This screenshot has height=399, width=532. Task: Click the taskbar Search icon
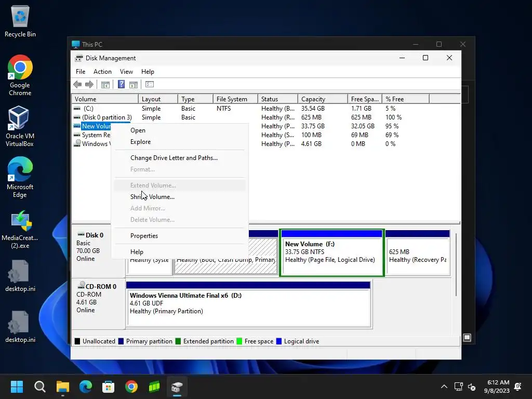pyautogui.click(x=39, y=387)
